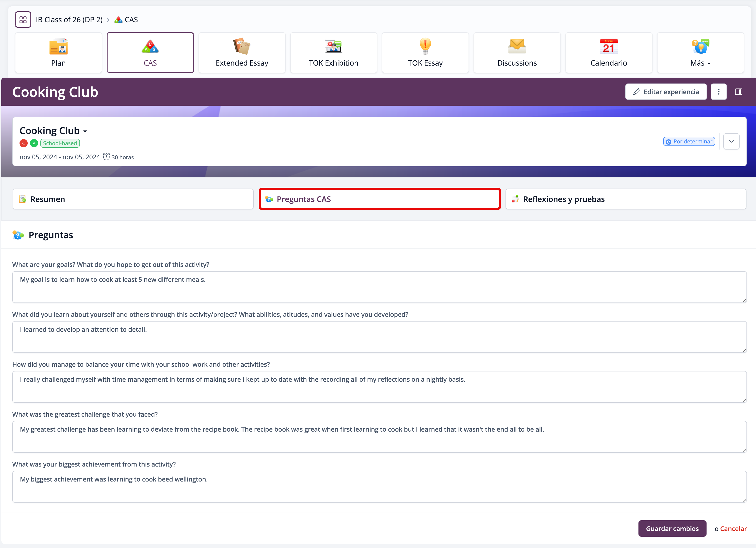This screenshot has width=756, height=548.
Task: Expand the Más dropdown menu
Action: (x=700, y=63)
